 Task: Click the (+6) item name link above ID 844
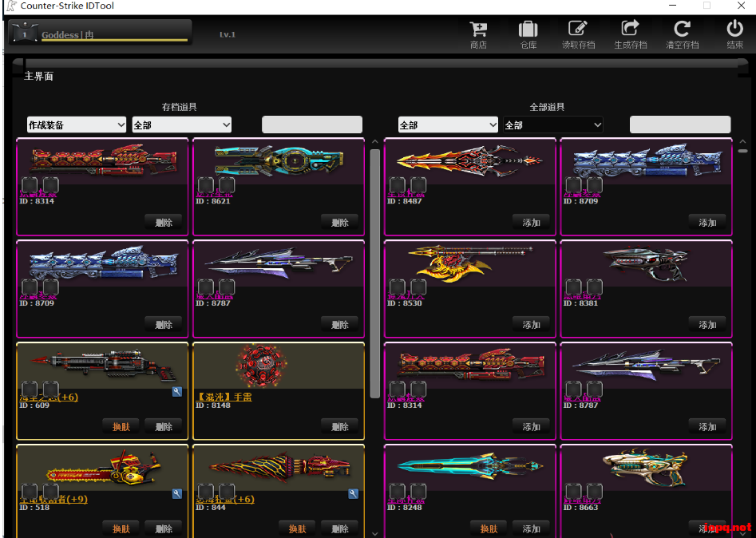pos(224,499)
